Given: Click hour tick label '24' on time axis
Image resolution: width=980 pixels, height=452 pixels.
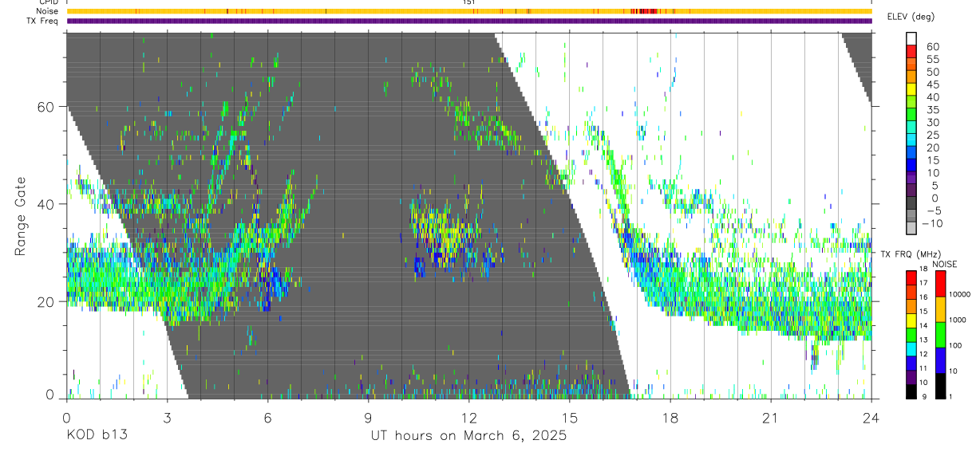Looking at the screenshot, I should tap(871, 417).
